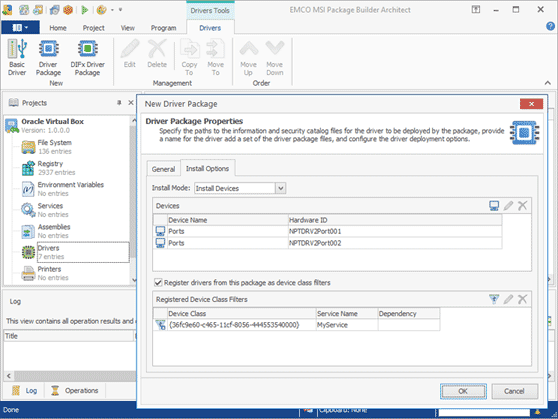This screenshot has width=558, height=419.
Task: Collapse the ribbon with the chevron
Action: click(x=548, y=83)
